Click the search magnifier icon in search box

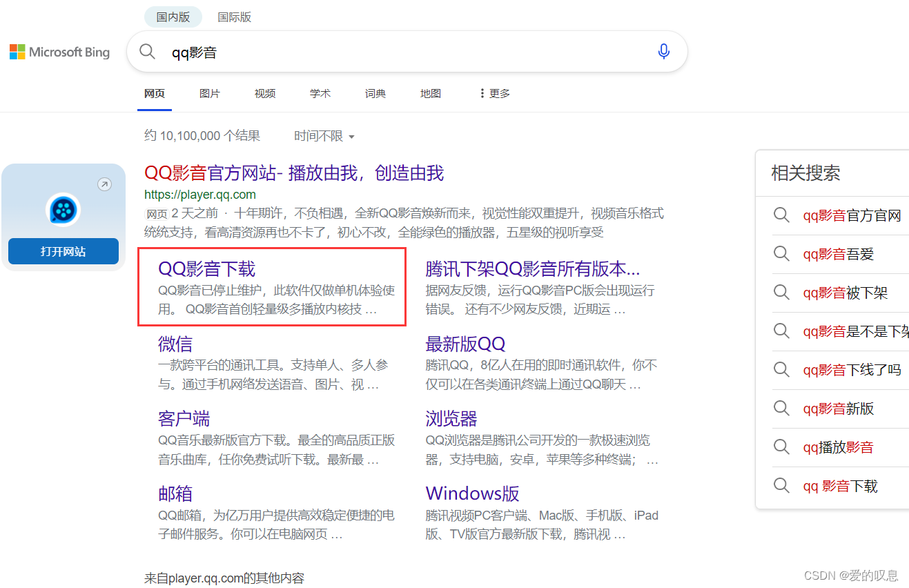tap(148, 52)
